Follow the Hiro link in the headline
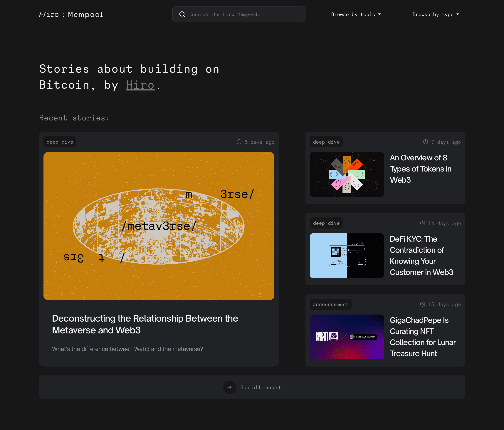The height and width of the screenshot is (430, 504). tap(140, 85)
